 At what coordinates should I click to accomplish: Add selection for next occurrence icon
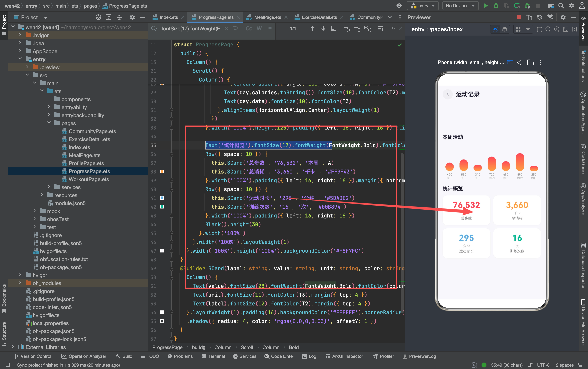point(347,29)
